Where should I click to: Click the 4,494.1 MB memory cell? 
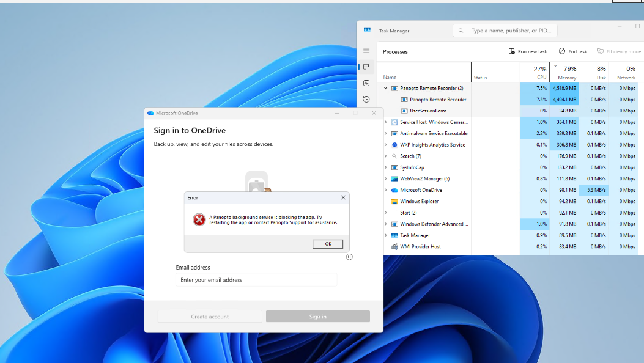(x=564, y=99)
